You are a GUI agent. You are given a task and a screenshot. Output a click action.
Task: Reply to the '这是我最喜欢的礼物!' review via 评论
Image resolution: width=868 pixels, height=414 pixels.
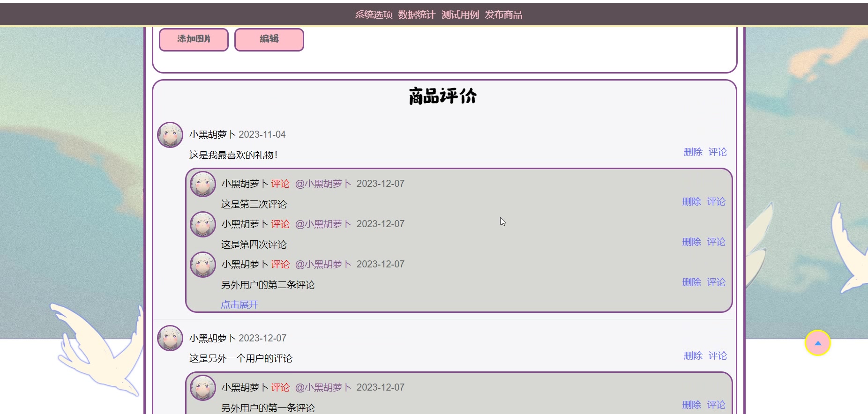click(x=718, y=152)
